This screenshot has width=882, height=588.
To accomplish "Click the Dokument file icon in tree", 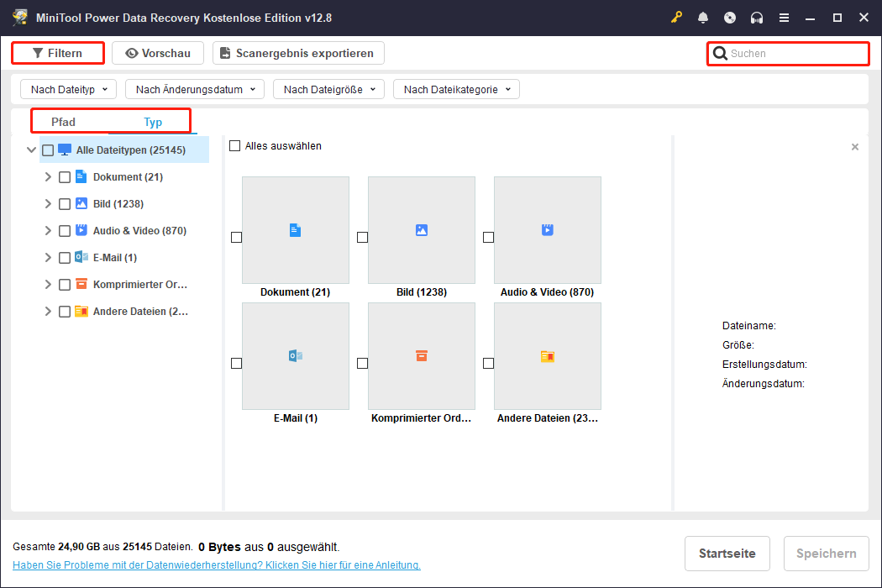I will (81, 176).
